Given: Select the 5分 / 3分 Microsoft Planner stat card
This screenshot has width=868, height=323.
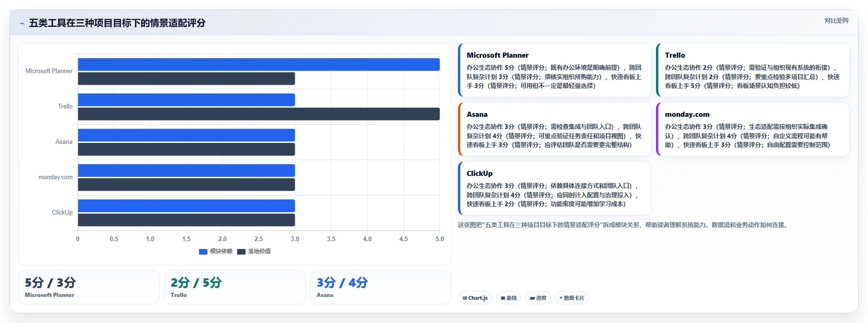Looking at the screenshot, I should click(x=89, y=287).
